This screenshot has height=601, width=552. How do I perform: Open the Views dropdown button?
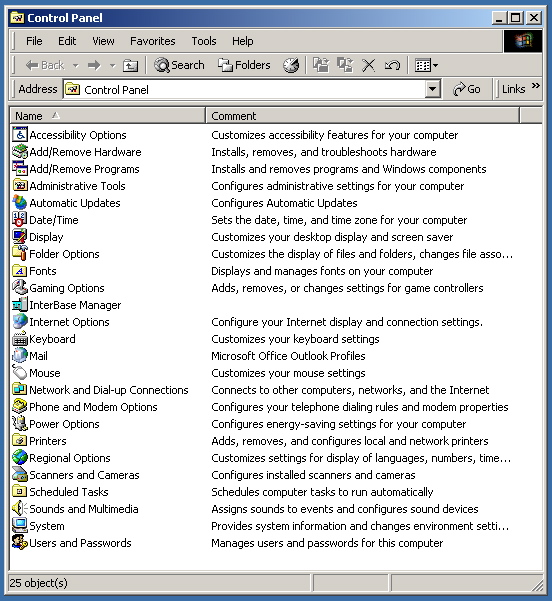[426, 65]
